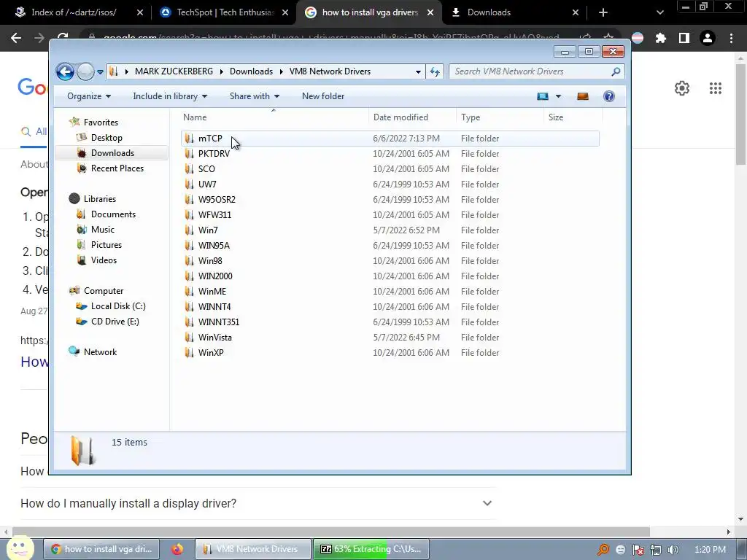Switch to the Index of /~dartz/isos/ tab

[79, 12]
